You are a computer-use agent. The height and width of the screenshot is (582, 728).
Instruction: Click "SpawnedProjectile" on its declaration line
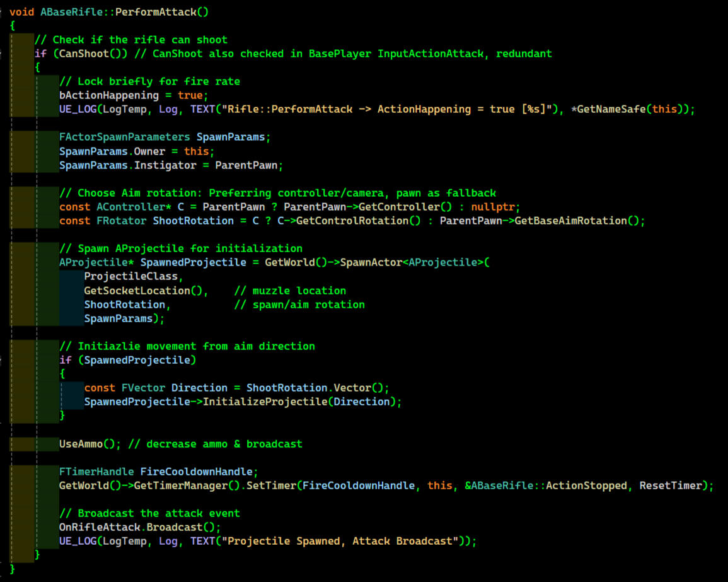point(193,262)
